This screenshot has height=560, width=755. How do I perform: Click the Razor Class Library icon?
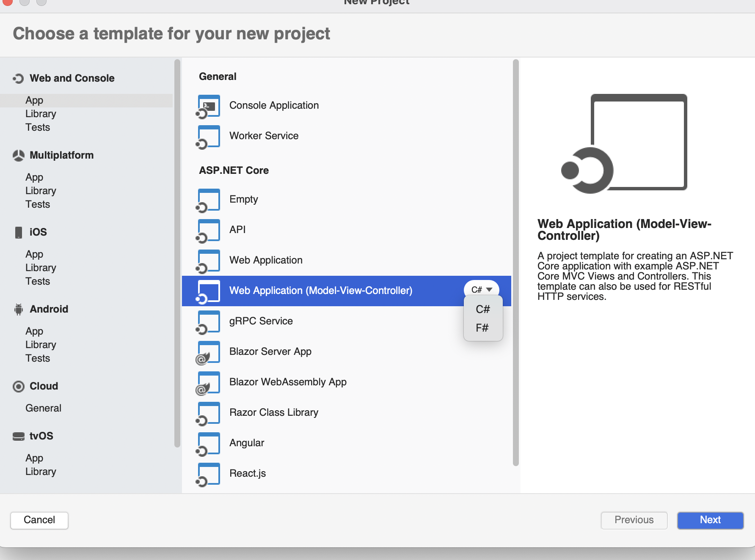208,413
